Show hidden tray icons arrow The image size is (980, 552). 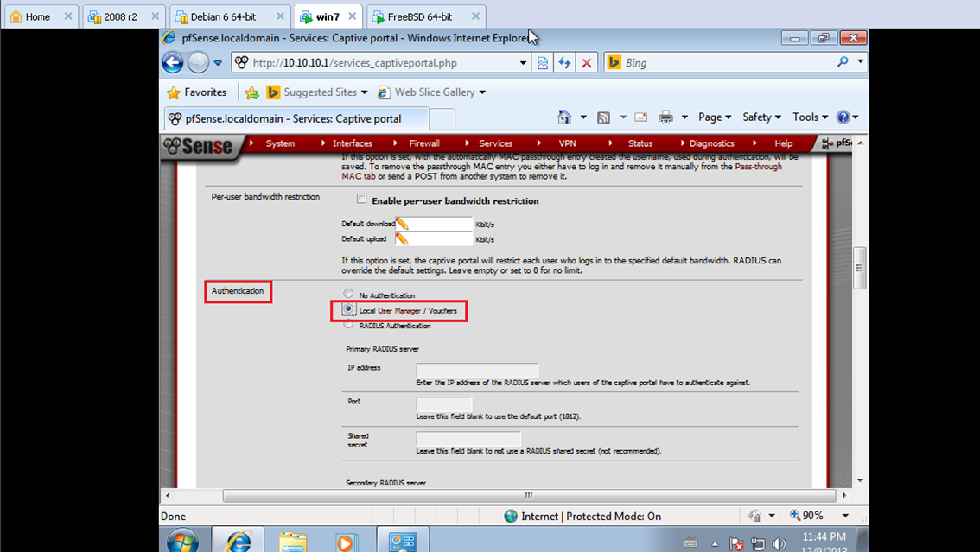tap(715, 544)
